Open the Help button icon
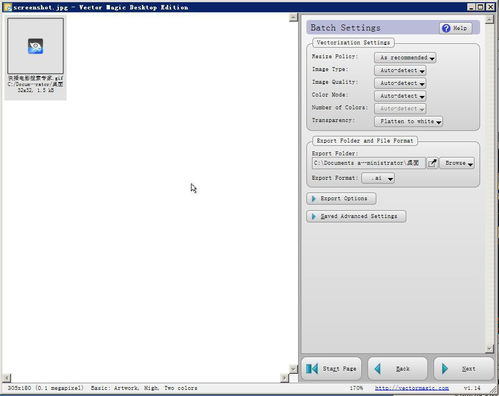499x396 pixels. pyautogui.click(x=446, y=28)
